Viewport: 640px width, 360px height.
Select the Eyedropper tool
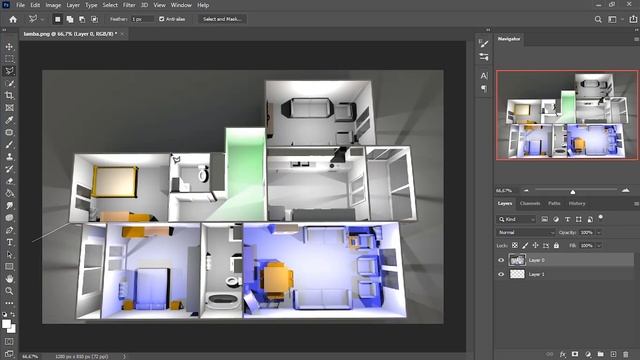click(9, 120)
